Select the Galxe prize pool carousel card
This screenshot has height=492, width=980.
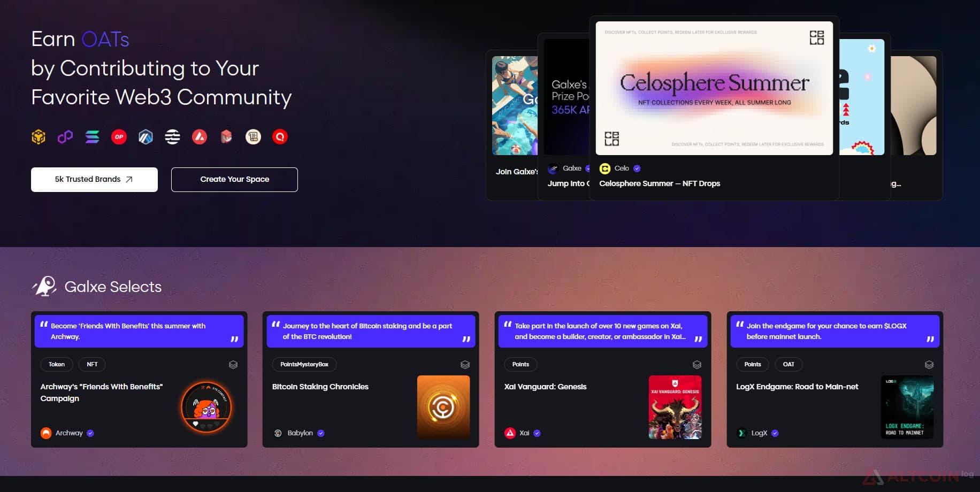click(x=564, y=117)
